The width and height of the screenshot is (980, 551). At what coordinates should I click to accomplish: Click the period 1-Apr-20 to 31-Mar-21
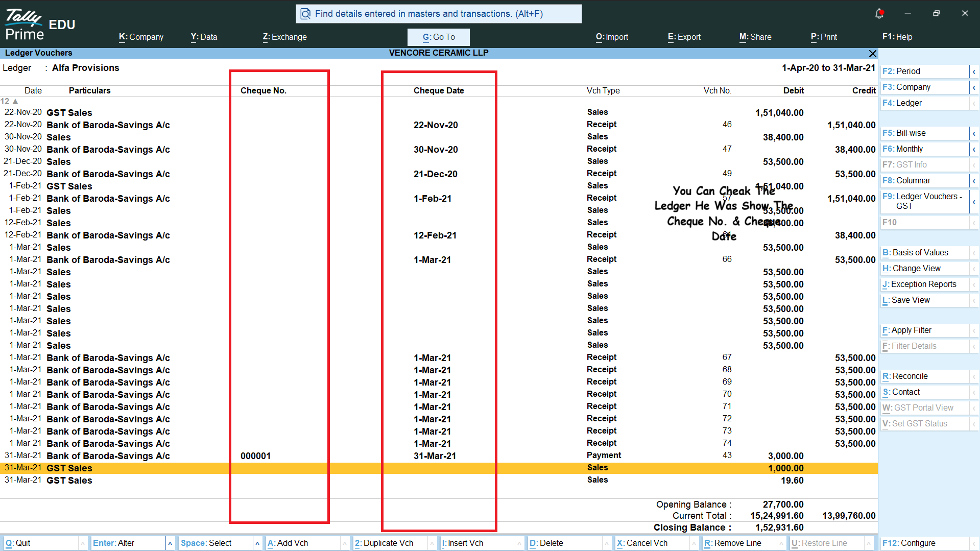[828, 68]
